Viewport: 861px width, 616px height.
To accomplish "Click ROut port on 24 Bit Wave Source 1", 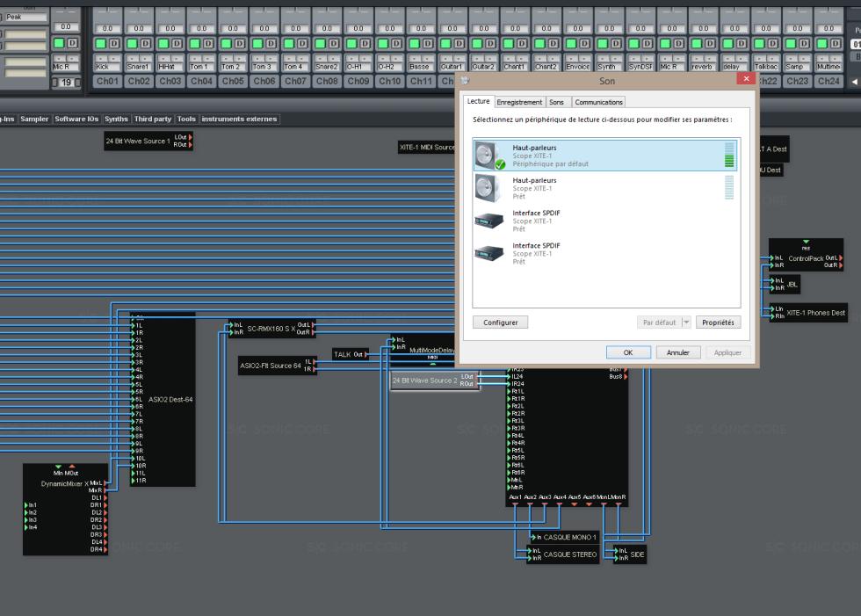I will click(191, 144).
